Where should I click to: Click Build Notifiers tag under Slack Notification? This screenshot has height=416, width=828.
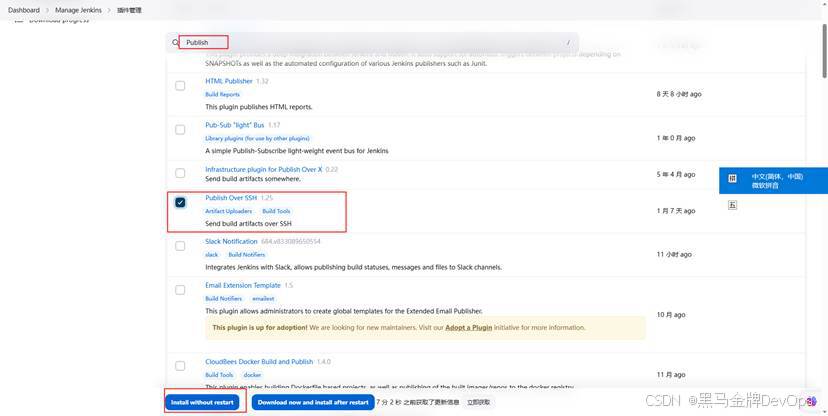(x=247, y=254)
